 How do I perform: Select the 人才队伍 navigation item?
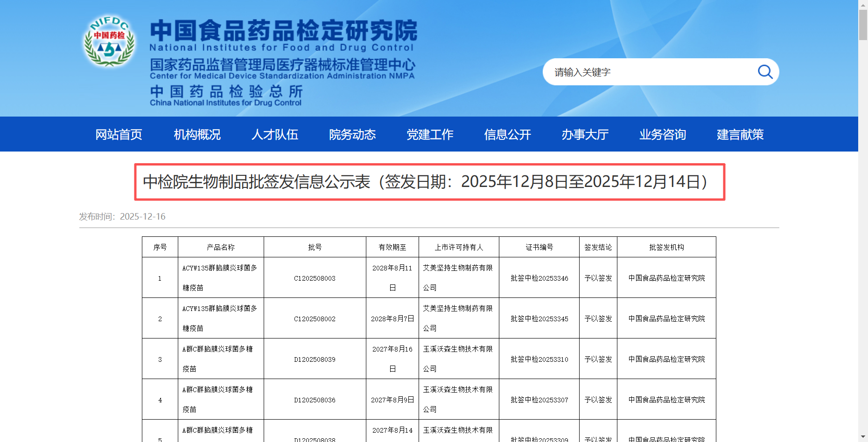[275, 134]
